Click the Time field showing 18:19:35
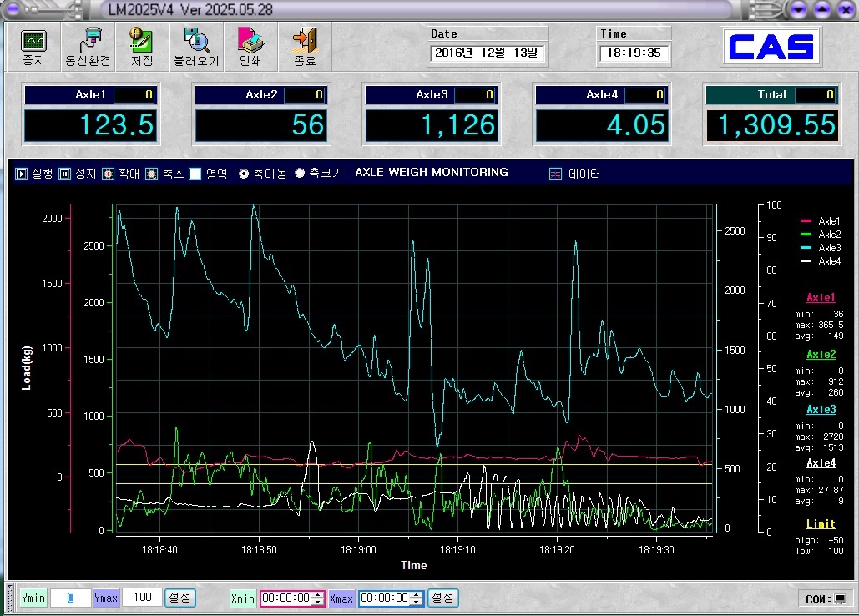859x616 pixels. tap(634, 53)
